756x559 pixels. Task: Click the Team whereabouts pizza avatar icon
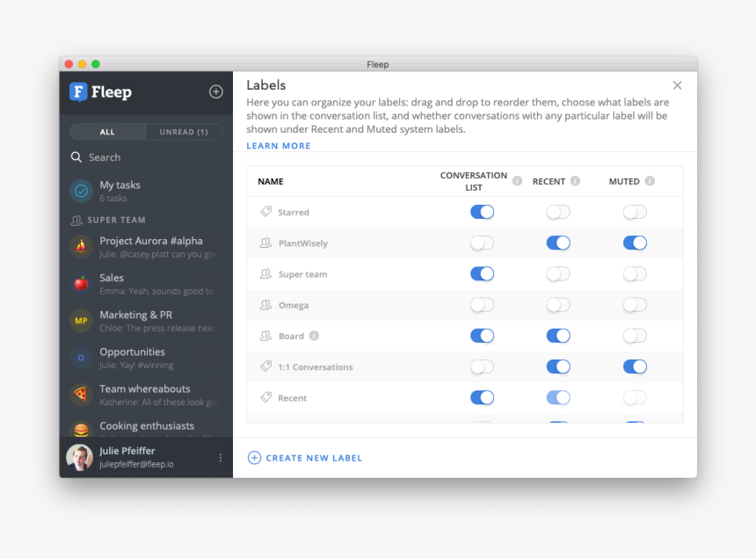click(81, 394)
